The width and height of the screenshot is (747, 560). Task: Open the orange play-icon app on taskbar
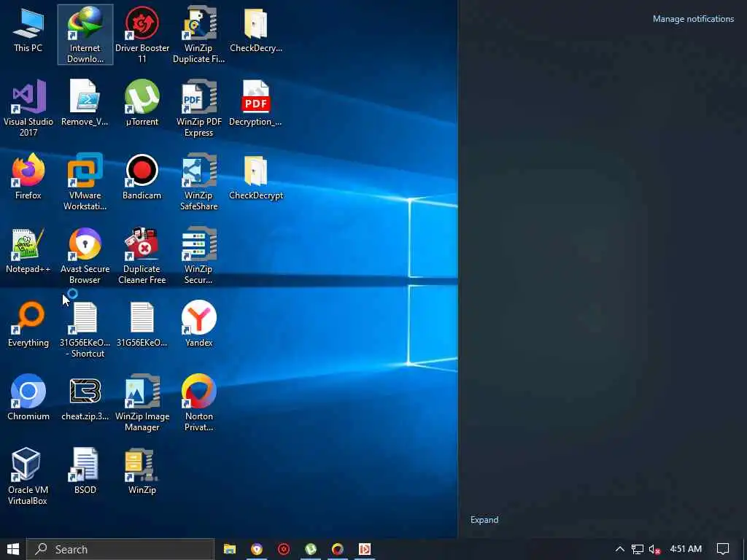coord(365,549)
